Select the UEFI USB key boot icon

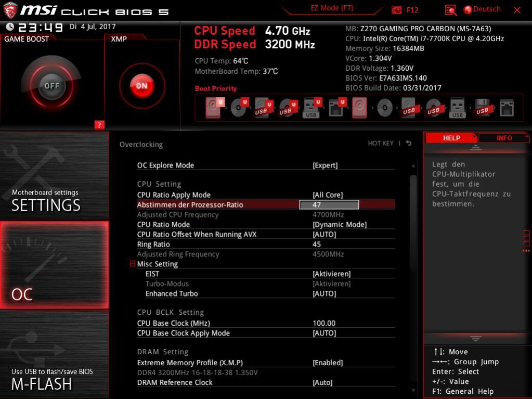coord(312,108)
